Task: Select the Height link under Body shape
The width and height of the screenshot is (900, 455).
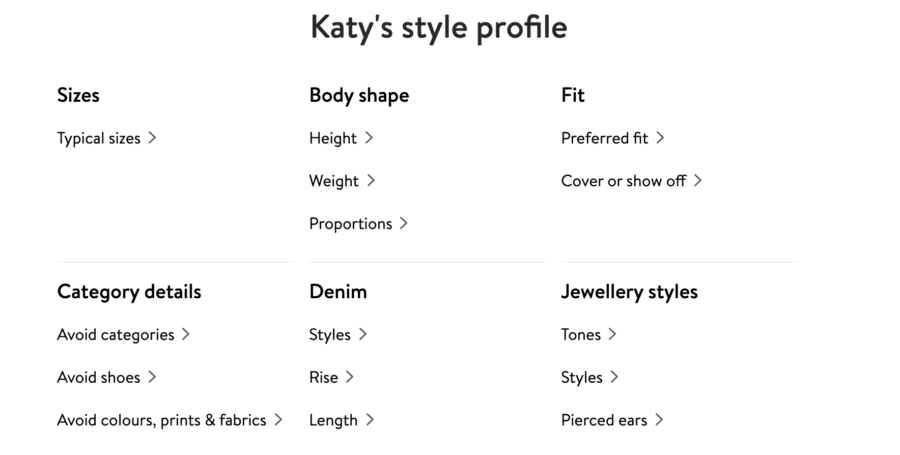Action: click(x=333, y=138)
